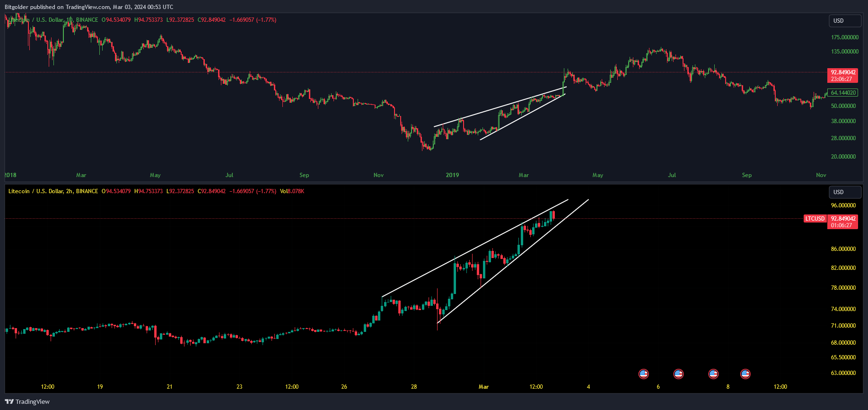Screen dimensions: 868x410
Task: Click the red 92.849042 price label with 23:06:27 countdown
Action: point(843,76)
